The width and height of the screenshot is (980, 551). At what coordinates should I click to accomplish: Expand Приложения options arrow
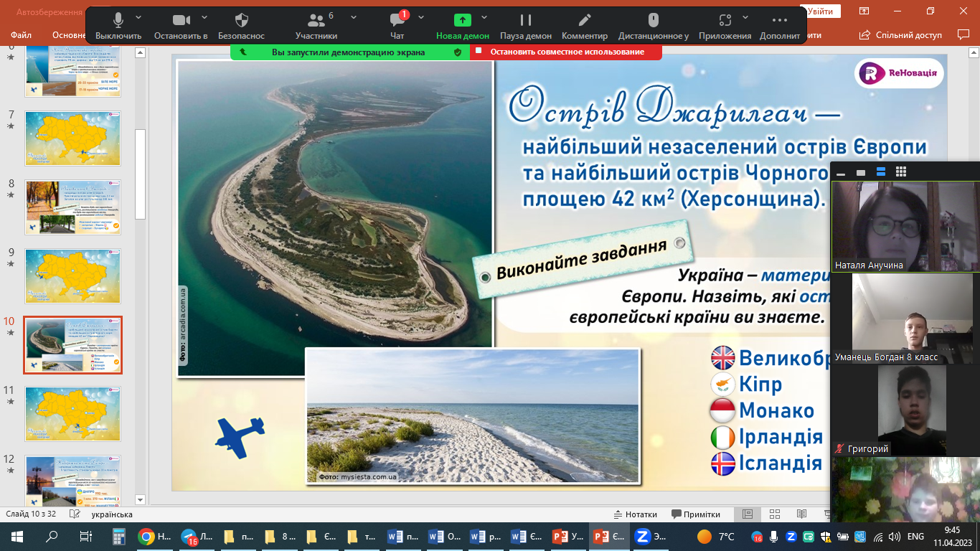745,17
